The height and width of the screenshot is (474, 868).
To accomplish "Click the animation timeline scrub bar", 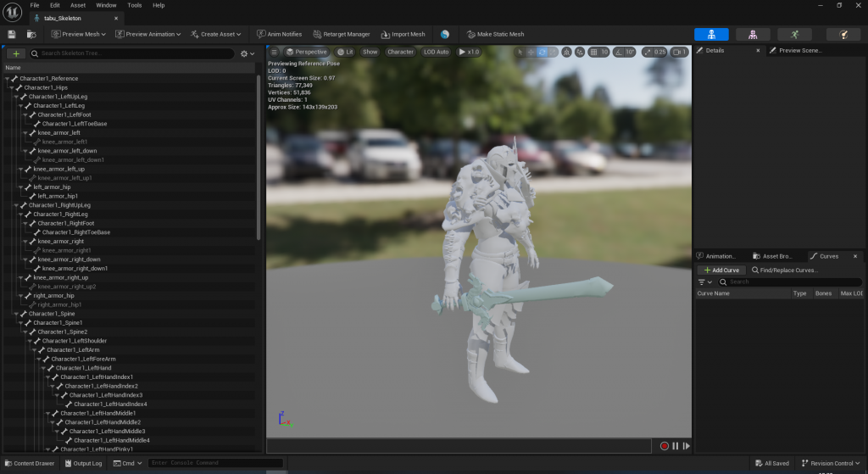I will coord(458,446).
